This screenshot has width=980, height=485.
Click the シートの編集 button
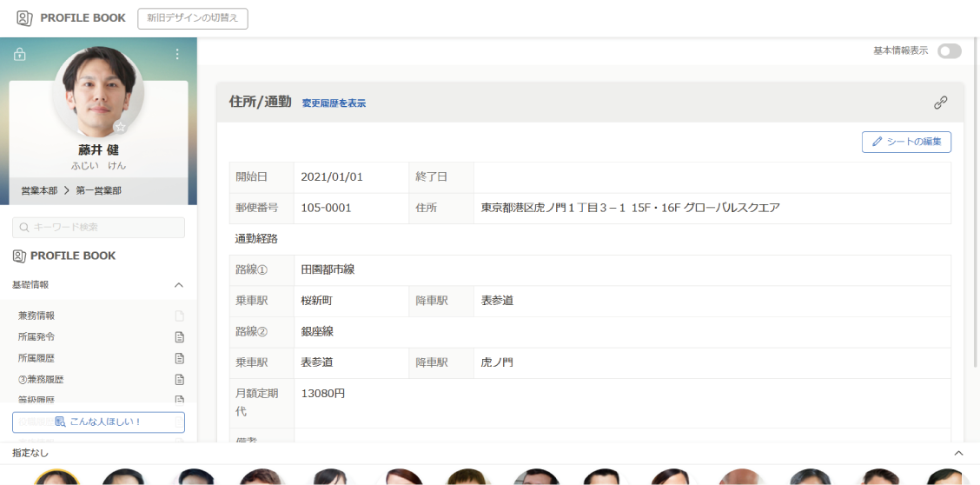click(906, 142)
